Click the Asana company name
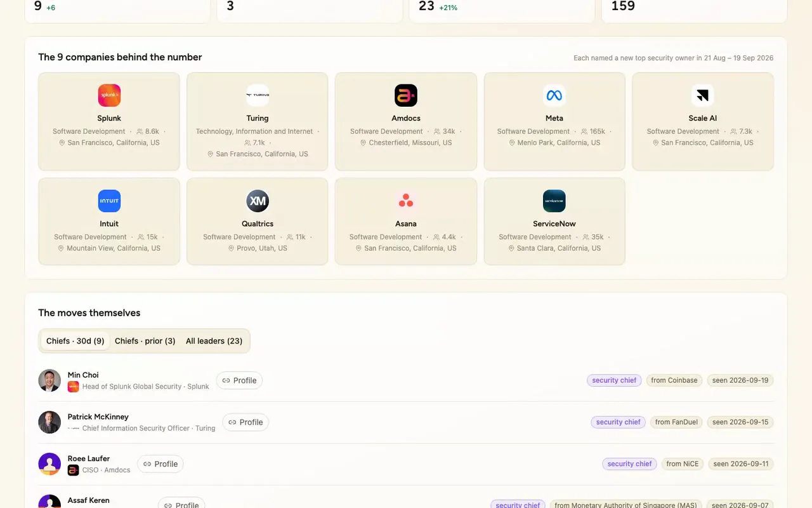Image resolution: width=812 pixels, height=508 pixels. [x=406, y=224]
